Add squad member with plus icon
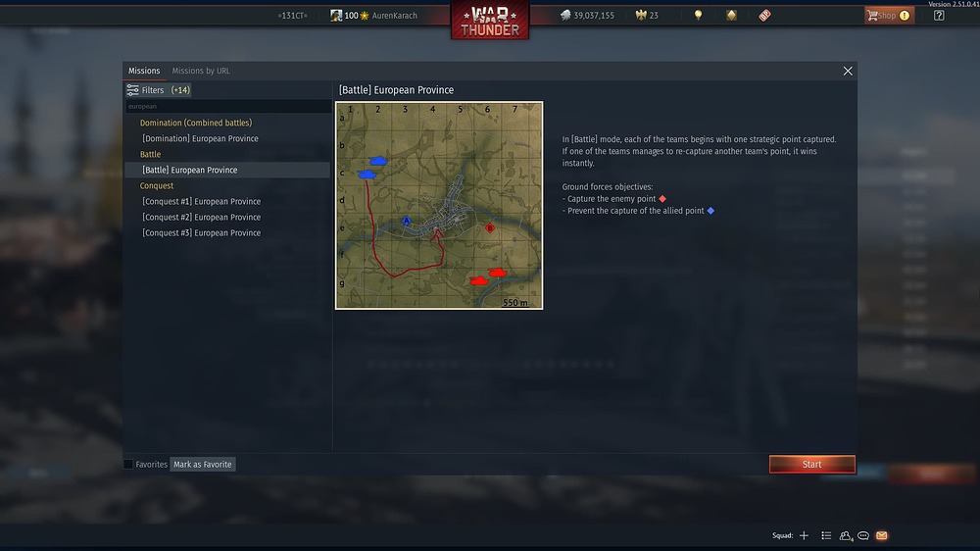980x551 pixels. (804, 535)
